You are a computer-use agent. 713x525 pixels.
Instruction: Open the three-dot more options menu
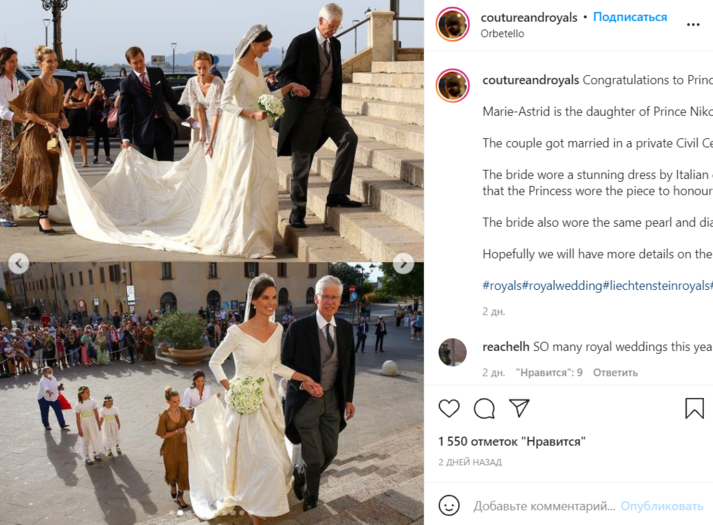pyautogui.click(x=693, y=25)
